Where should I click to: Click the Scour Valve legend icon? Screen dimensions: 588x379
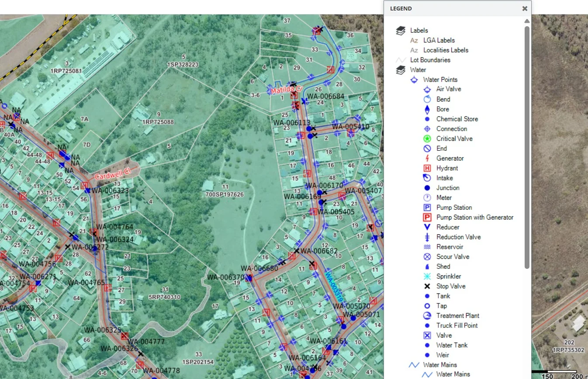point(427,257)
